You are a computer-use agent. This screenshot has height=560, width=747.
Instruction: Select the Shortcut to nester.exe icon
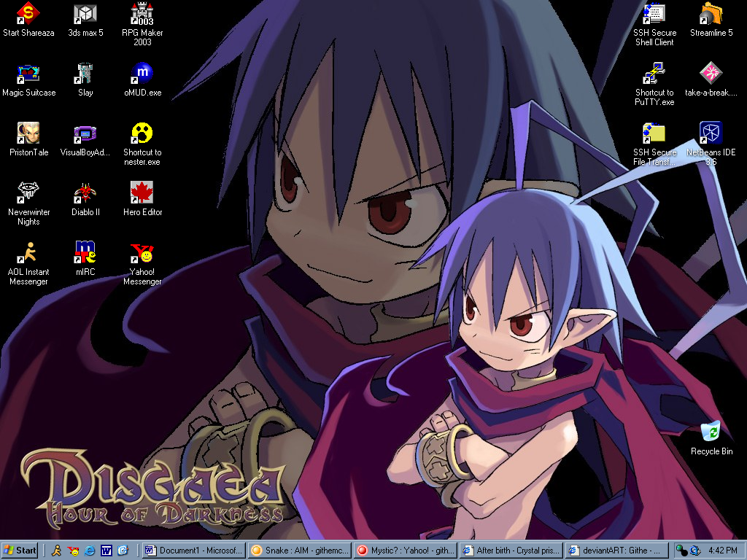[x=142, y=133]
